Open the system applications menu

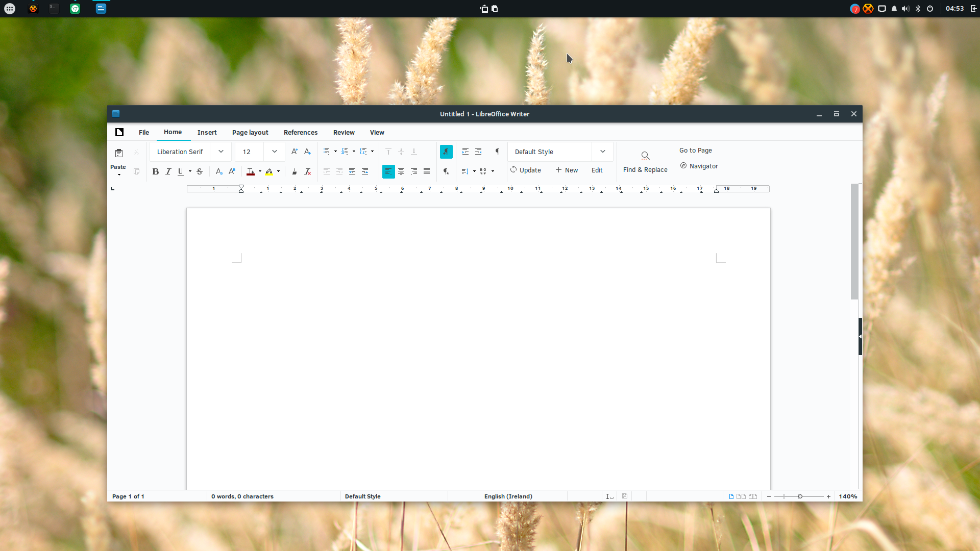tap(10, 9)
